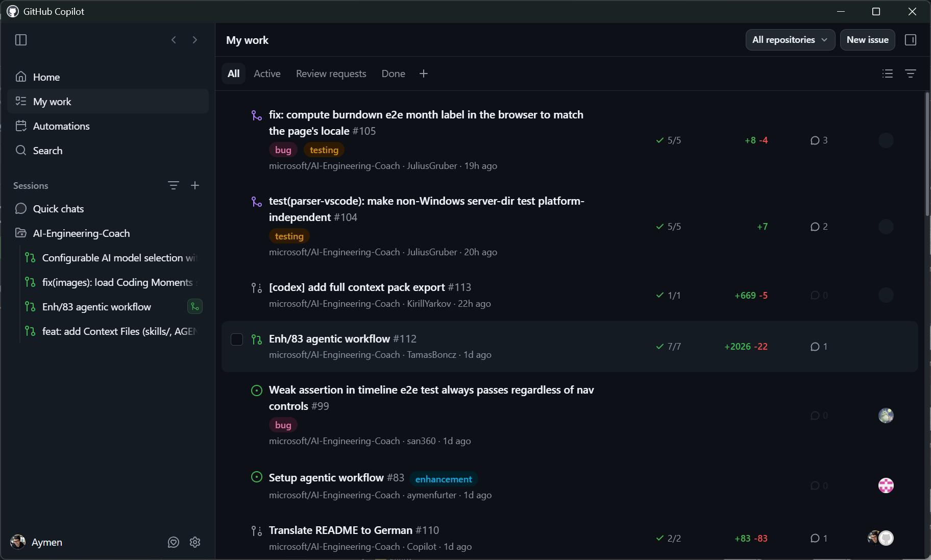Open the 2 comments on PR #104

point(819,227)
